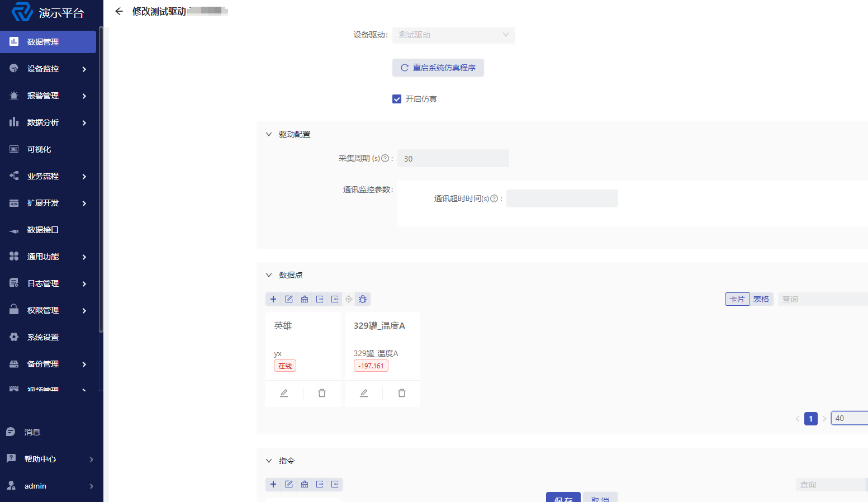
Task: Click the 系统设置 gear icon
Action: 14,337
